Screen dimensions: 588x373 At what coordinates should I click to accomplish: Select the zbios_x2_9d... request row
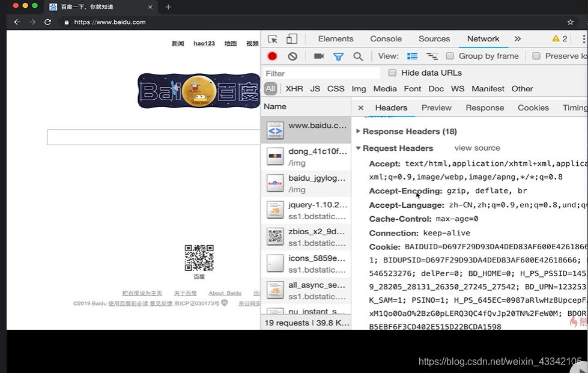click(306, 237)
